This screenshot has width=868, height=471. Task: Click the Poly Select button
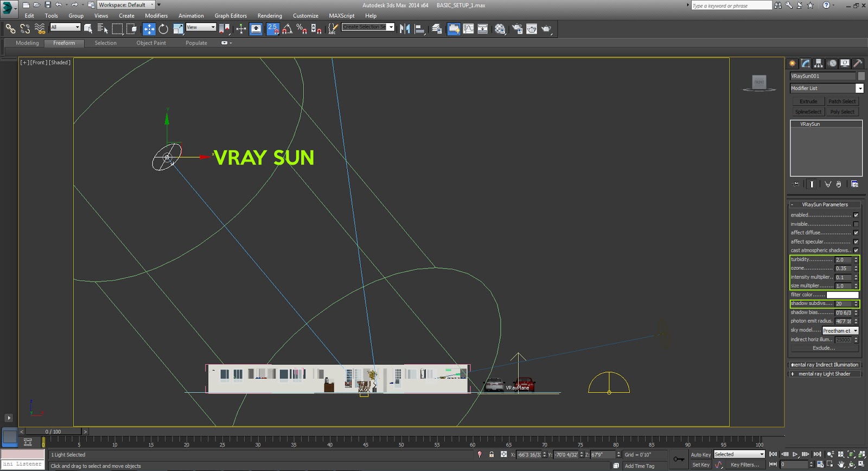pyautogui.click(x=842, y=112)
